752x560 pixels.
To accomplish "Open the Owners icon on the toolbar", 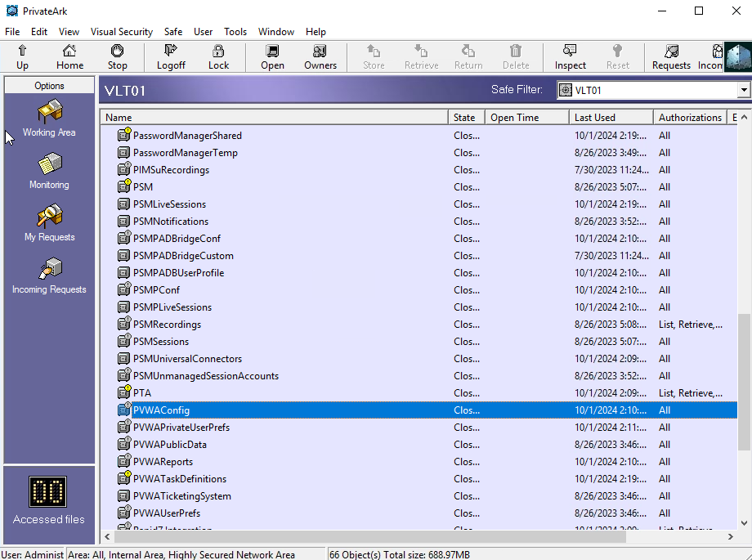I will click(x=320, y=56).
